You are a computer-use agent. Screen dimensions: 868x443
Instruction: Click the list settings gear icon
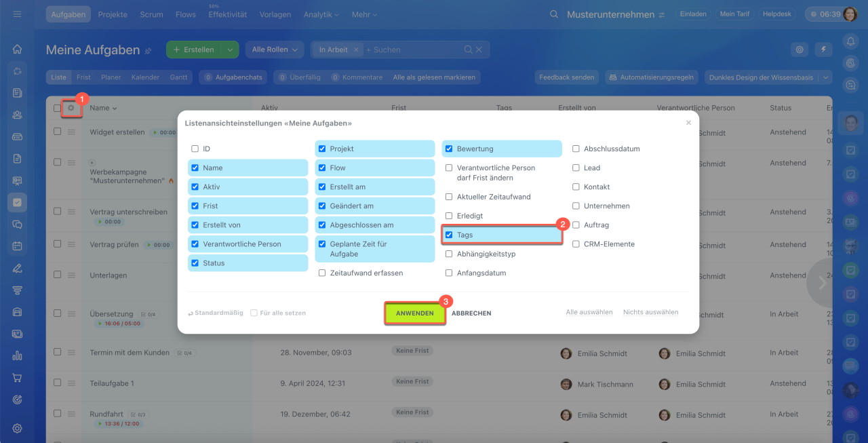point(71,108)
